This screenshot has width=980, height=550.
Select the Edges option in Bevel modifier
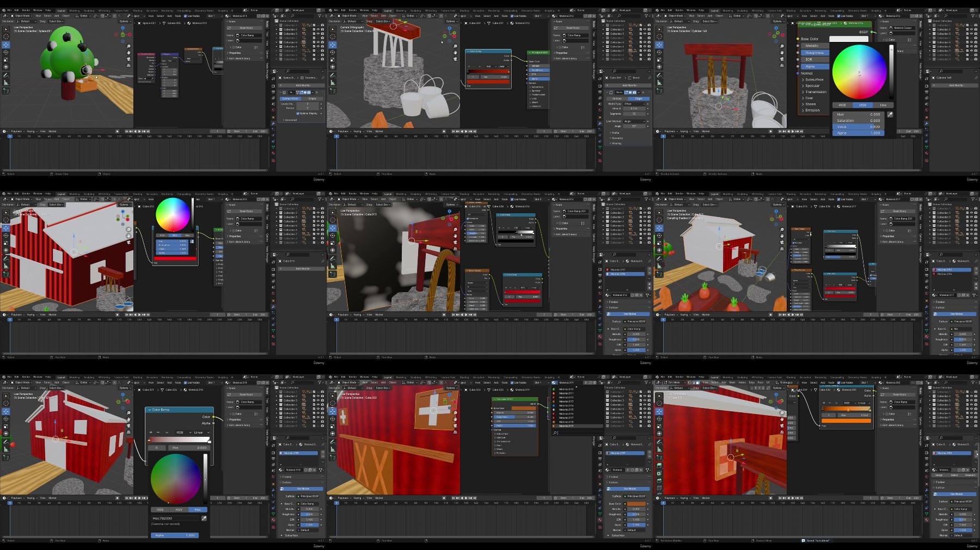tap(639, 98)
